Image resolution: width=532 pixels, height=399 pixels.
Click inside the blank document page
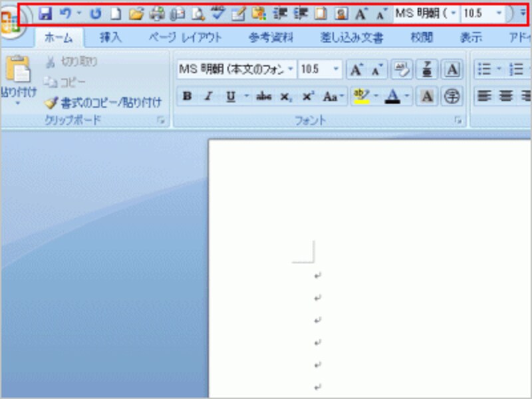pyautogui.click(x=370, y=268)
